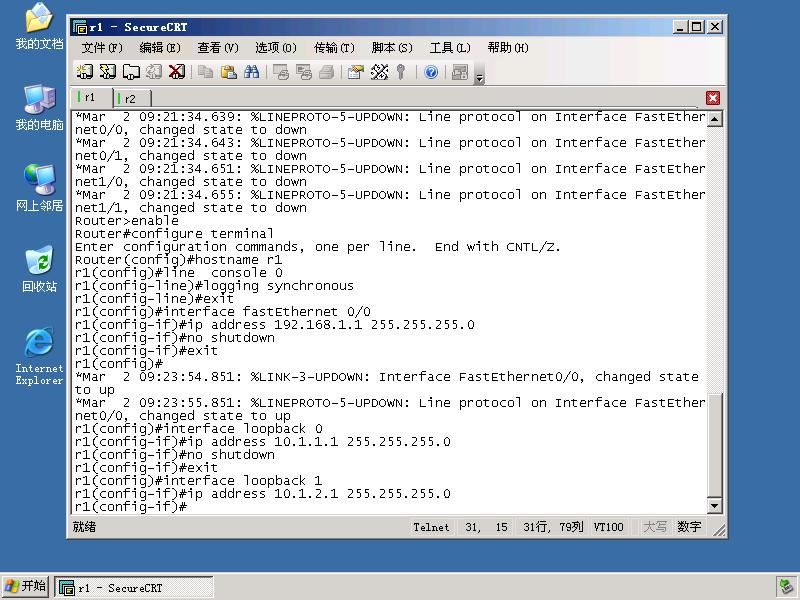Viewport: 800px width, 600px height.
Task: Close the active tab with red X
Action: [x=713, y=98]
